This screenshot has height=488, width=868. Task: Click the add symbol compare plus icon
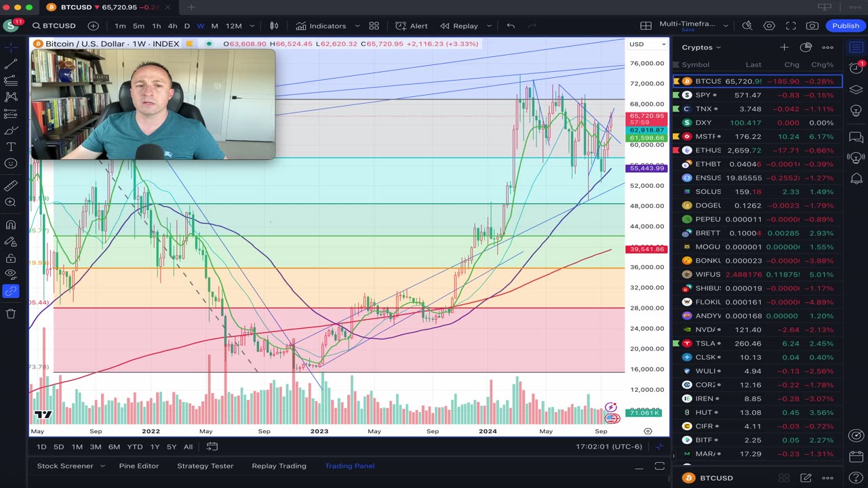pyautogui.click(x=93, y=26)
